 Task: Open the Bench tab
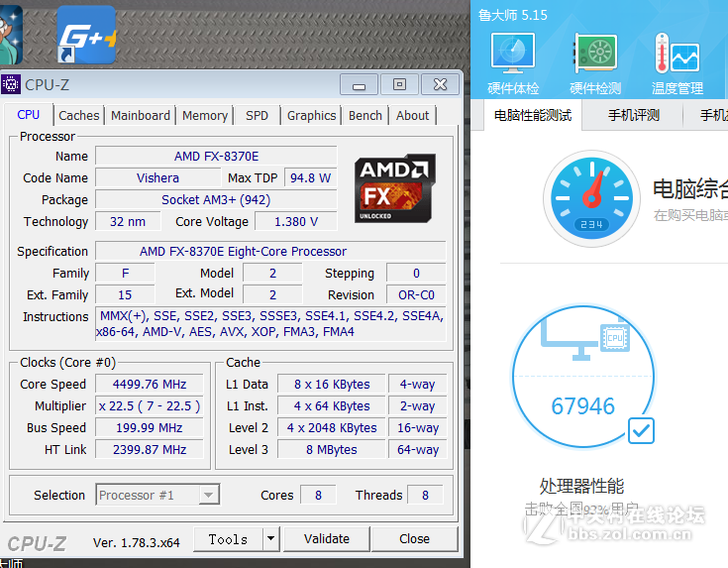[x=365, y=115]
